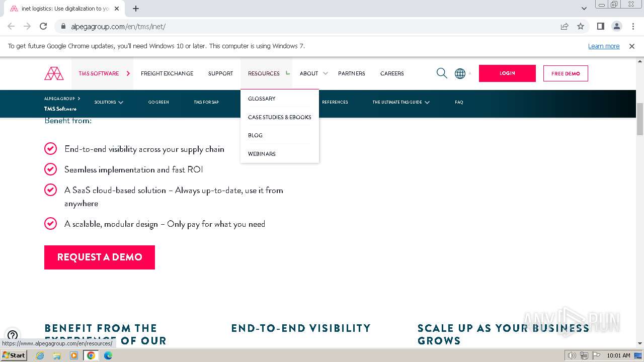Open Windows Start menu
644x362 pixels.
(x=14, y=355)
